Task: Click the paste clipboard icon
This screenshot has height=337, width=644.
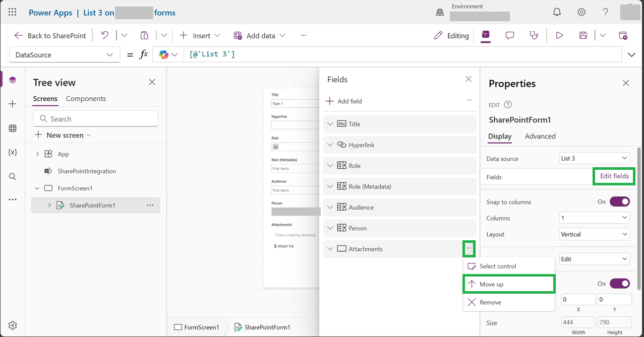Action: pyautogui.click(x=144, y=35)
